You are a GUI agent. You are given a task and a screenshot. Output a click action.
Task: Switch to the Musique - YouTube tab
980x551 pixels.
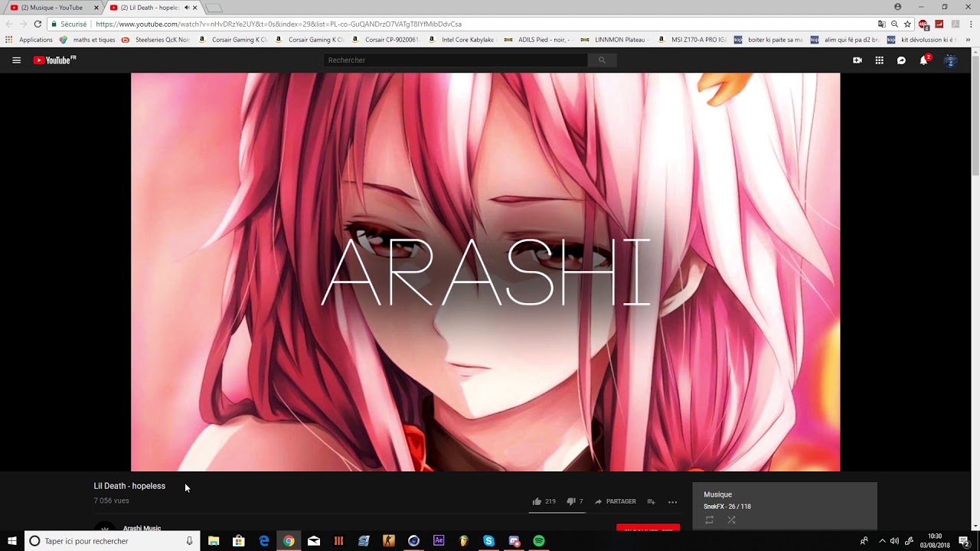tap(54, 8)
